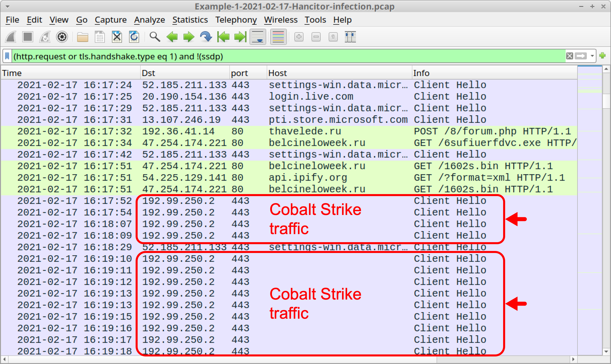Click the intelligent scrollbar minimap
The image size is (611, 364).
click(590, 210)
